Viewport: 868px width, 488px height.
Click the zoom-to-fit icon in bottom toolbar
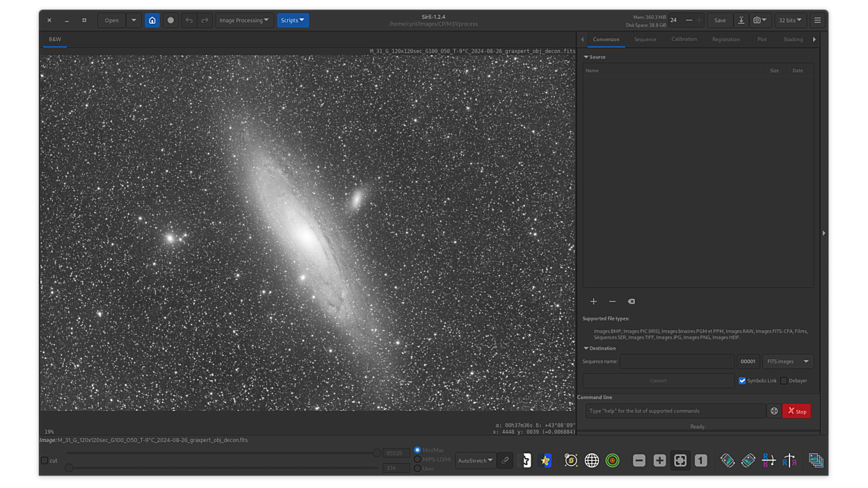click(x=680, y=460)
